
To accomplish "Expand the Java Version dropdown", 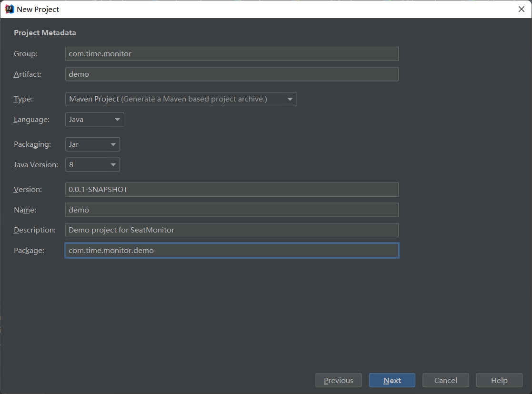I will [92, 165].
